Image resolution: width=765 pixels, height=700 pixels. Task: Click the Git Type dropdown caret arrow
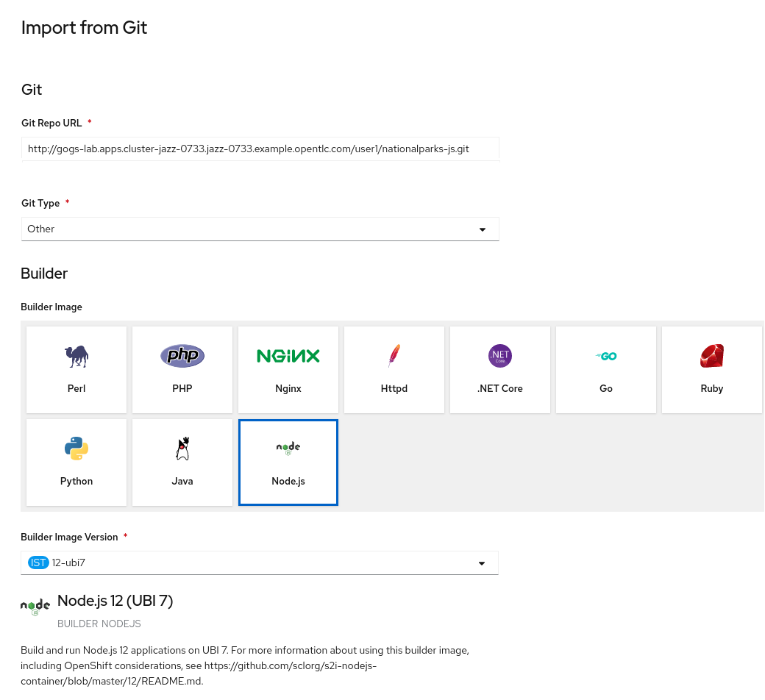coord(483,229)
